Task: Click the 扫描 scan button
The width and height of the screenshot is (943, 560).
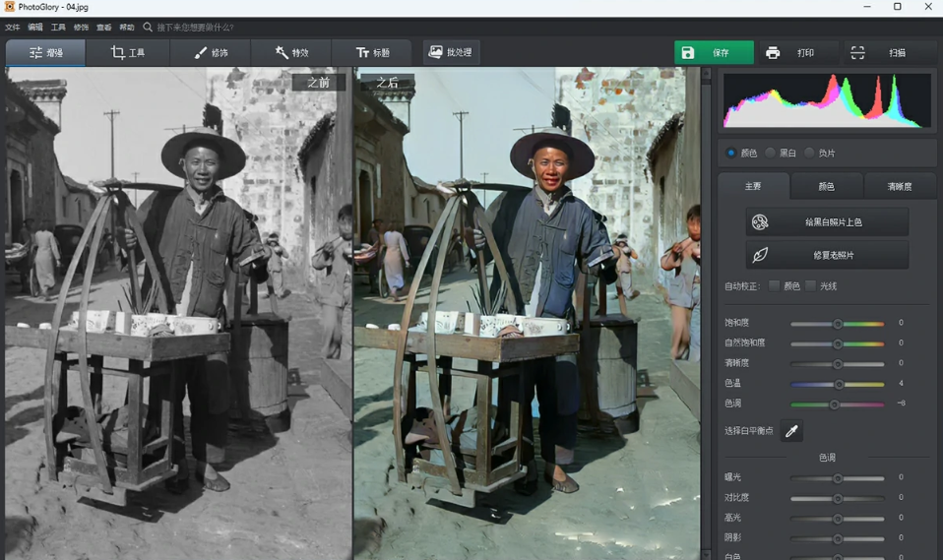Action: [x=883, y=53]
